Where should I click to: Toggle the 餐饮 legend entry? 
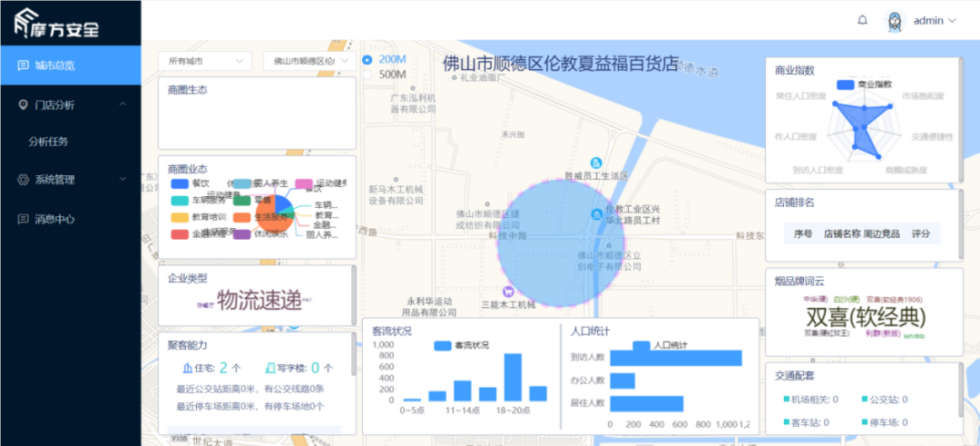[191, 183]
